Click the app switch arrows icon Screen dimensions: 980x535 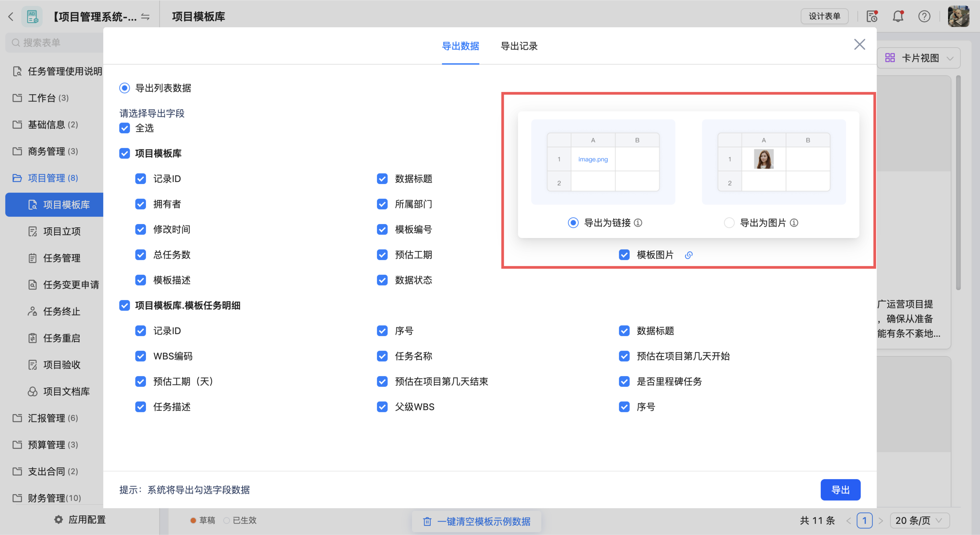(145, 17)
